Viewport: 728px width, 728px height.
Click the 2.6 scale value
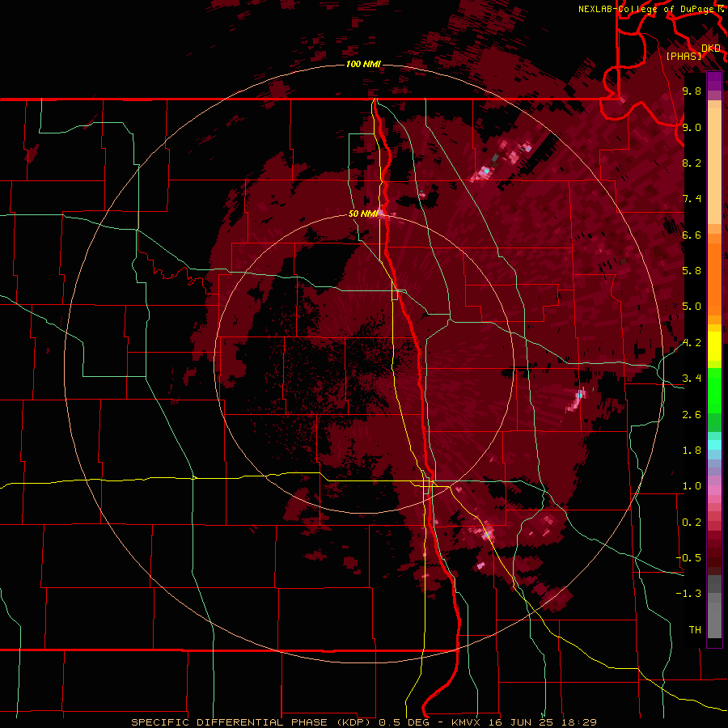[x=692, y=415]
